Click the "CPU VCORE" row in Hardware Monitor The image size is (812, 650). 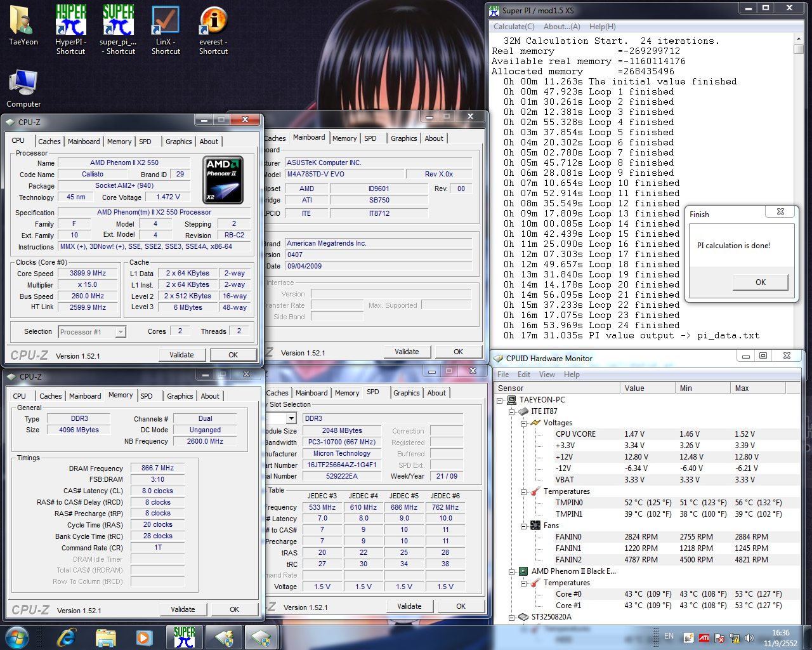click(x=648, y=434)
